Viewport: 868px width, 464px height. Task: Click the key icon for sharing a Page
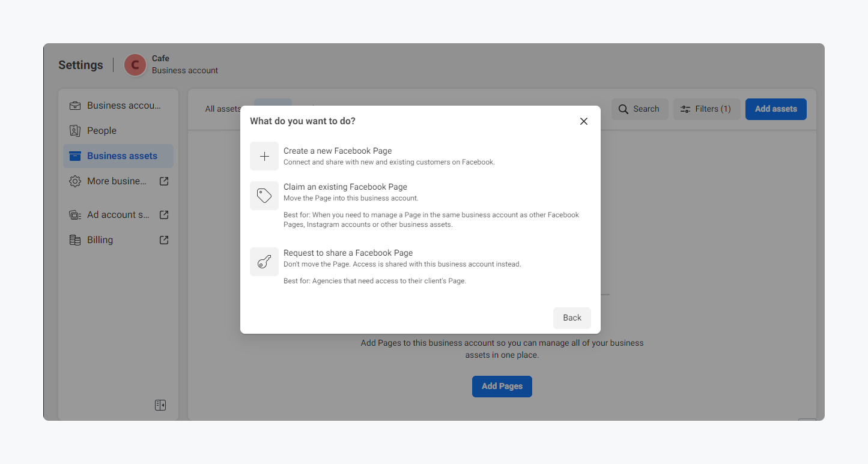264,262
